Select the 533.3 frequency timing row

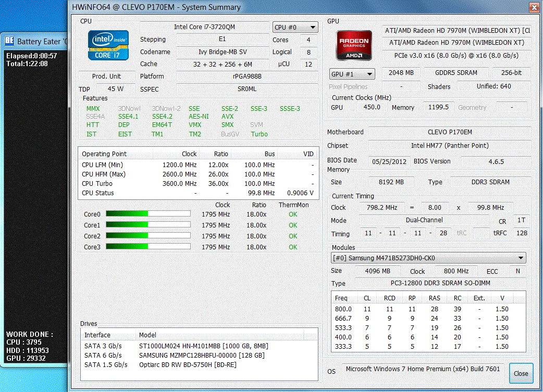pyautogui.click(x=428, y=327)
